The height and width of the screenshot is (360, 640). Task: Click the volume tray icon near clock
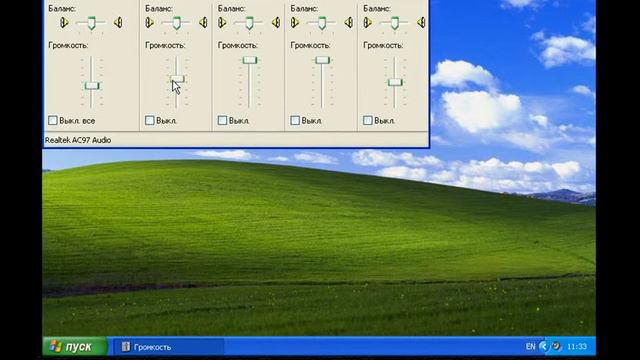click(x=556, y=346)
